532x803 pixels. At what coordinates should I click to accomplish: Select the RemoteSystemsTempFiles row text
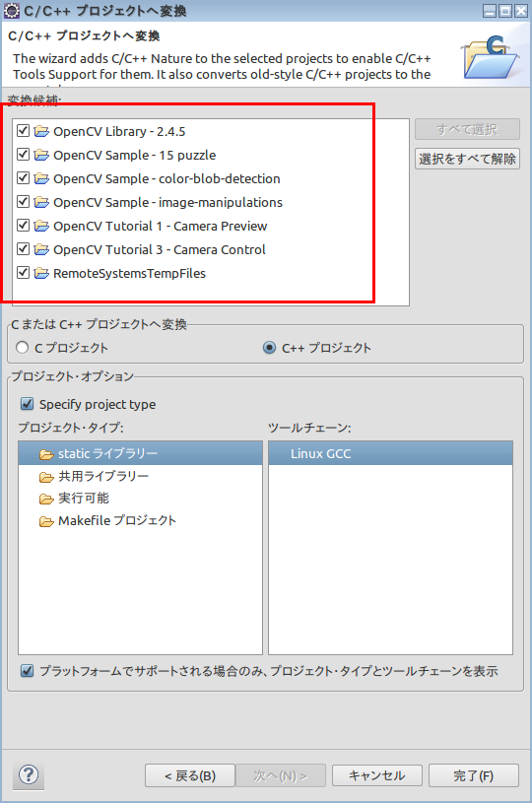click(129, 274)
